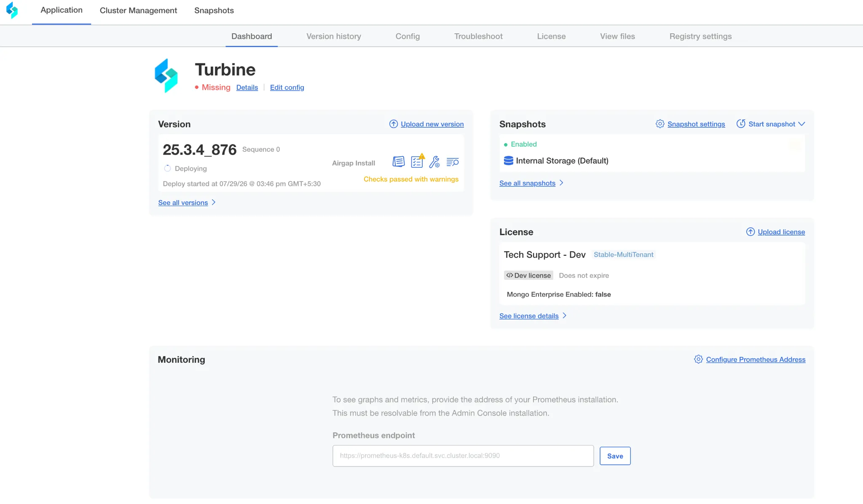Viewport: 863px width, 504px height.
Task: Click the app logo in top navigation
Action: pyautogui.click(x=12, y=10)
